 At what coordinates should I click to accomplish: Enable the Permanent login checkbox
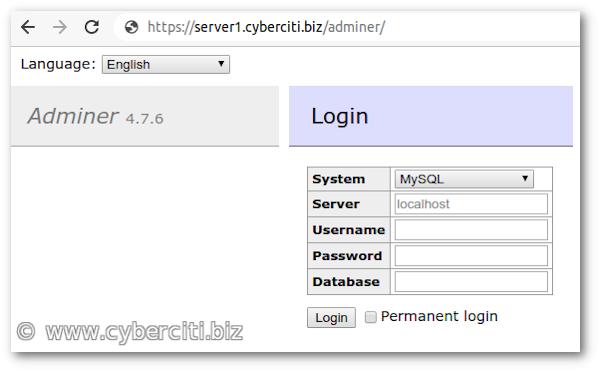[x=370, y=317]
